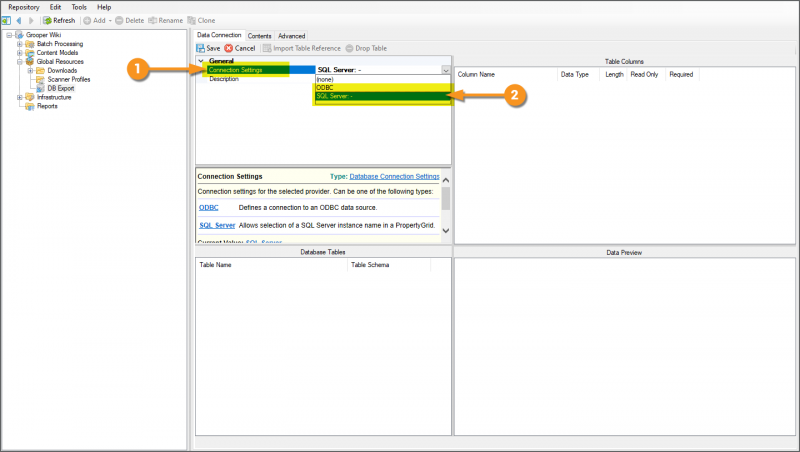Image resolution: width=800 pixels, height=452 pixels.
Task: Switch to the Contents tab
Action: (x=259, y=36)
